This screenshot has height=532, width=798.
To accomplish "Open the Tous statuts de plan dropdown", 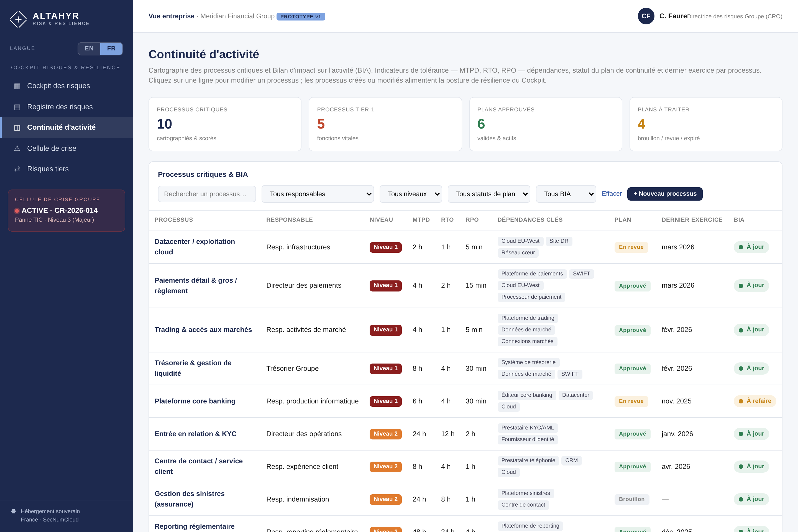I will 489,194.
